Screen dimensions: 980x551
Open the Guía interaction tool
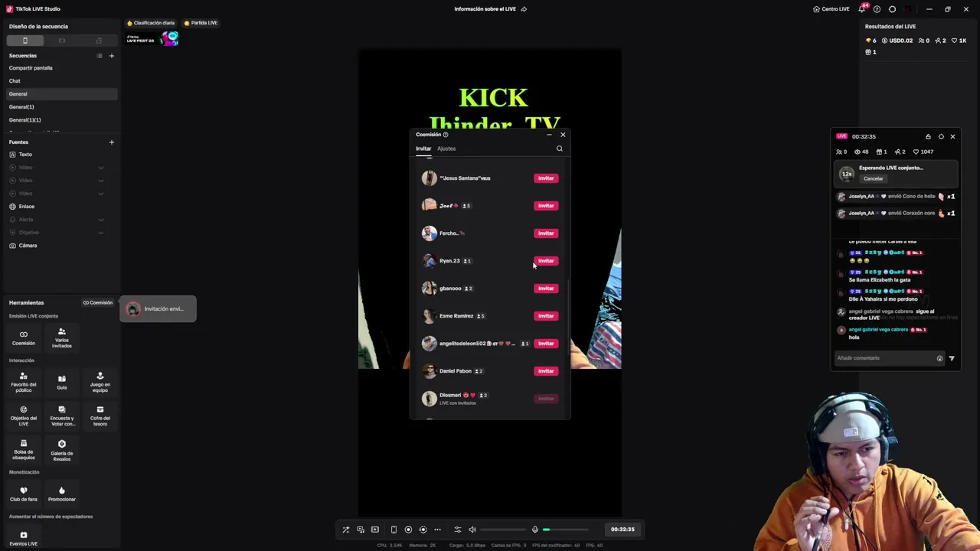click(62, 382)
